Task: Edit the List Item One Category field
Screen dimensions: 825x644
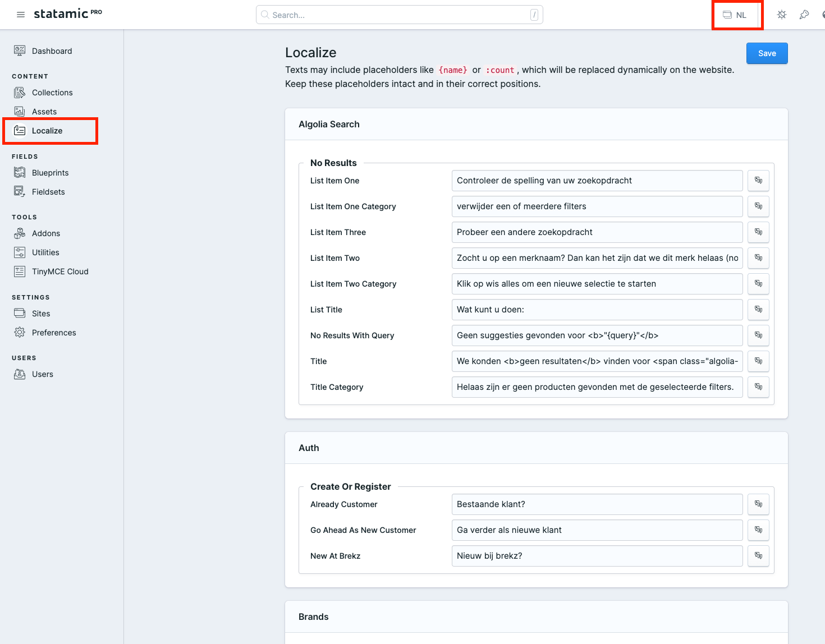Action: pos(597,206)
